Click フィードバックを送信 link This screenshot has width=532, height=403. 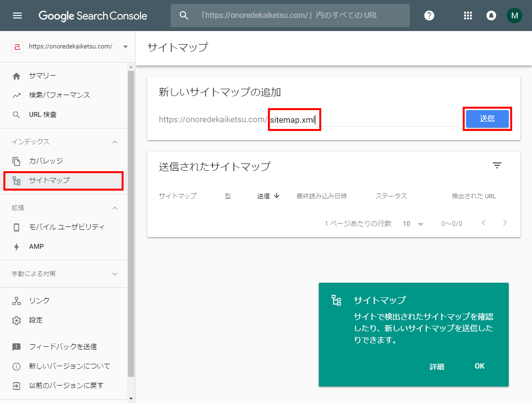click(x=63, y=347)
